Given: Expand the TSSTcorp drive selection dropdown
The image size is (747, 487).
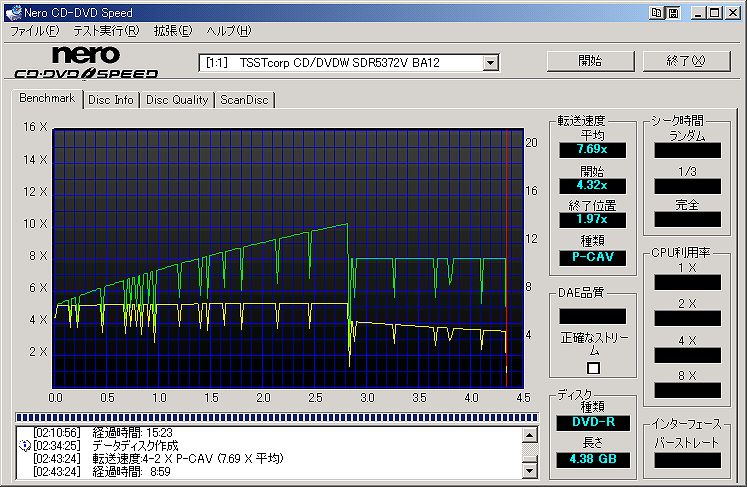Looking at the screenshot, I should (x=490, y=62).
